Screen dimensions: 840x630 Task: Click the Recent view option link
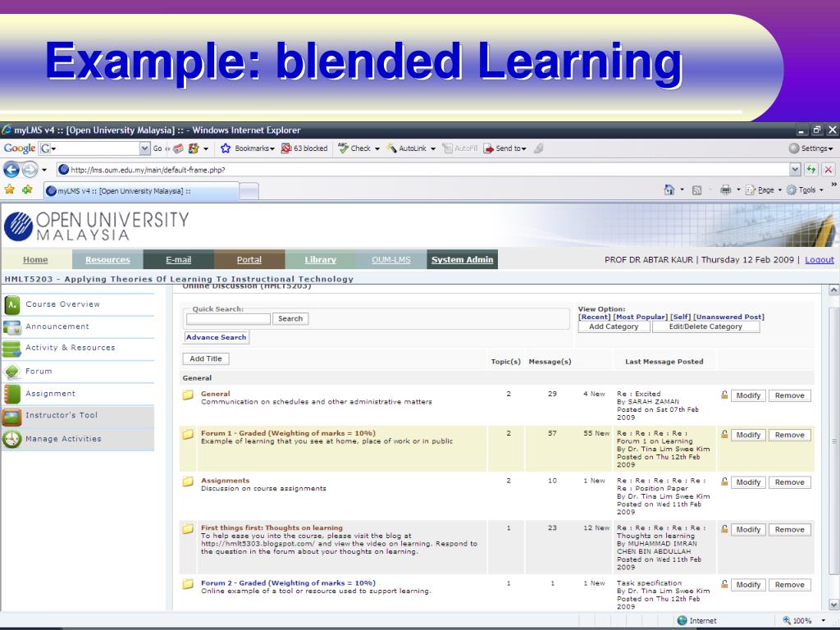[x=595, y=317]
